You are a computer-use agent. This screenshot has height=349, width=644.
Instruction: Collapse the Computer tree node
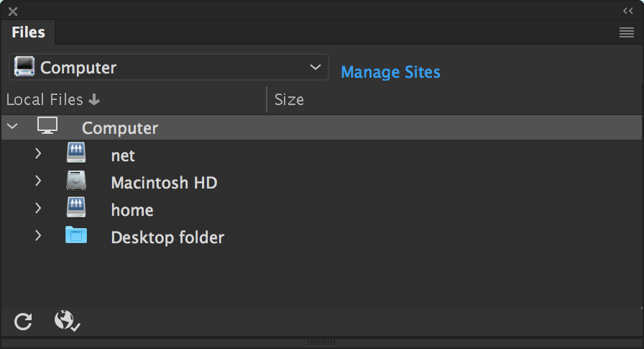[x=11, y=127]
